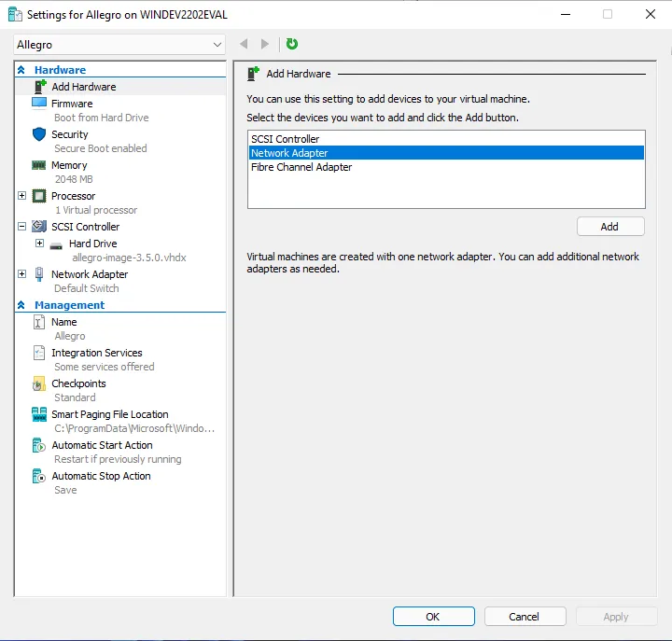Image resolution: width=672 pixels, height=641 pixels.
Task: Select Fibre Channel Adapter in device list
Action: (x=301, y=167)
